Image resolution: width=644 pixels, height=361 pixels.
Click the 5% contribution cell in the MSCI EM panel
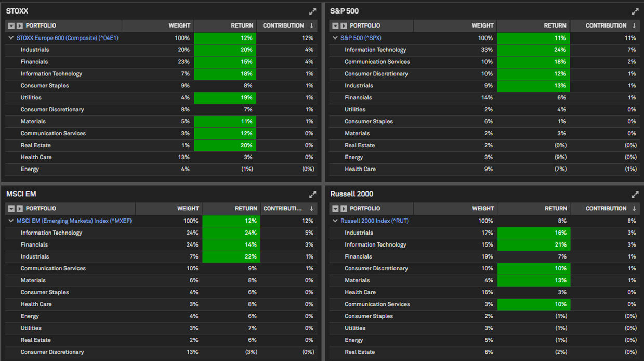289,233
